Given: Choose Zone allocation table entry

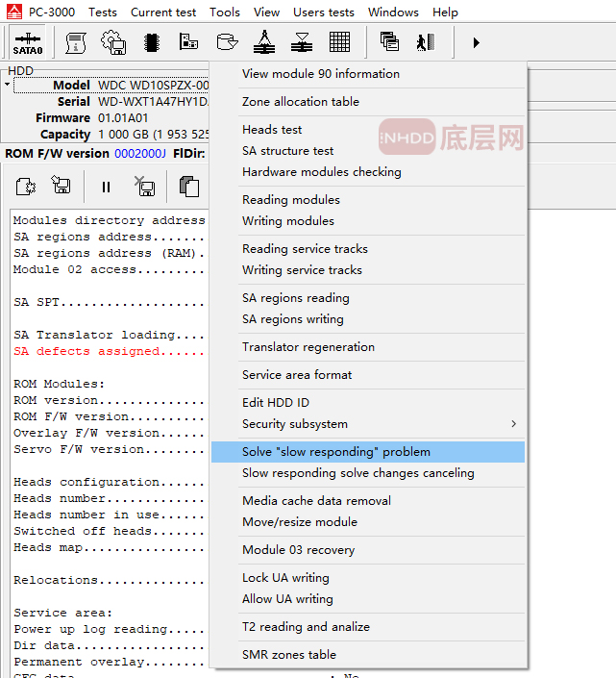Looking at the screenshot, I should [x=368, y=102].
